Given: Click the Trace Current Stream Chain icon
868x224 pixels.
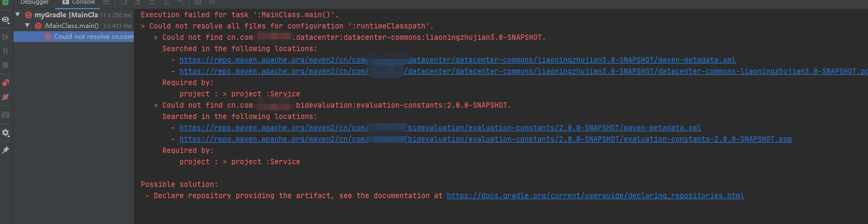Looking at the screenshot, I should coord(212,2).
